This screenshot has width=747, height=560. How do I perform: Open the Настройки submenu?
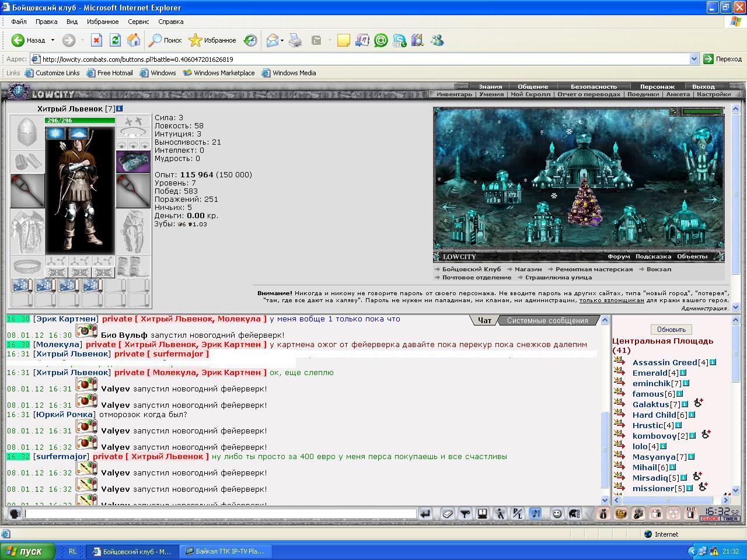tap(713, 94)
